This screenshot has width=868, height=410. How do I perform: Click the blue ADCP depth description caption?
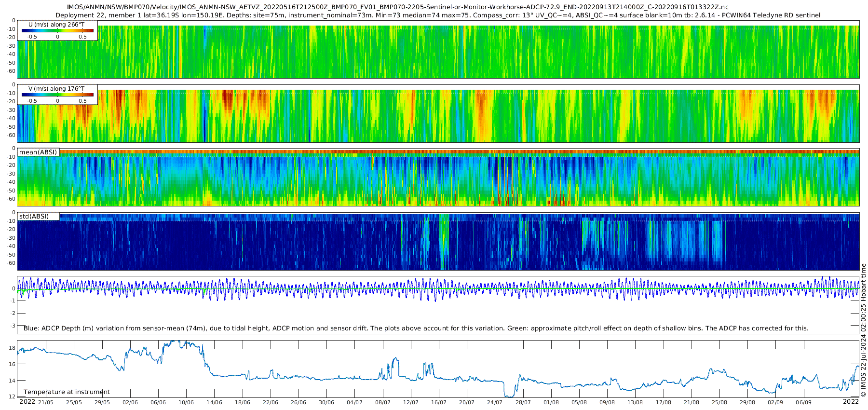pos(416,328)
